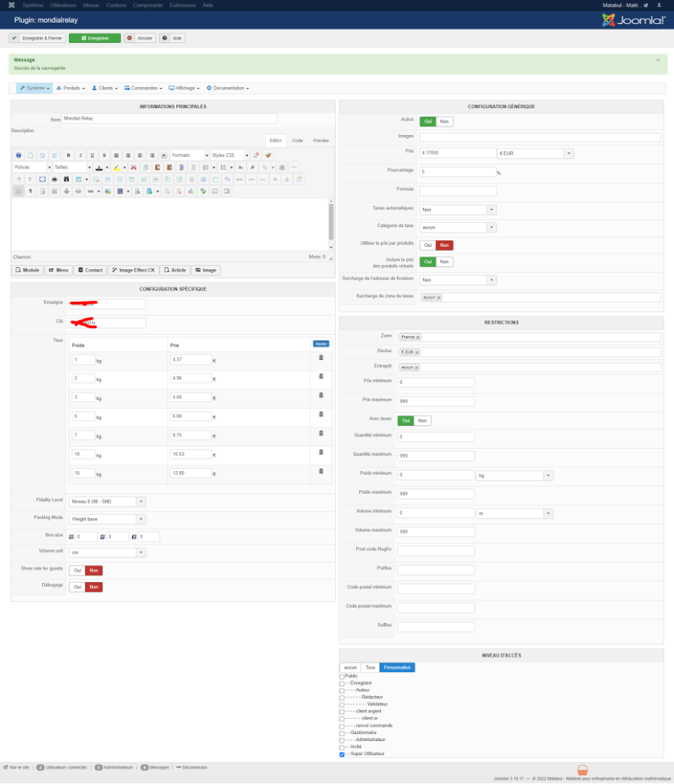Set Débogage to Oui
Screen dimensions: 674x784
[78, 587]
